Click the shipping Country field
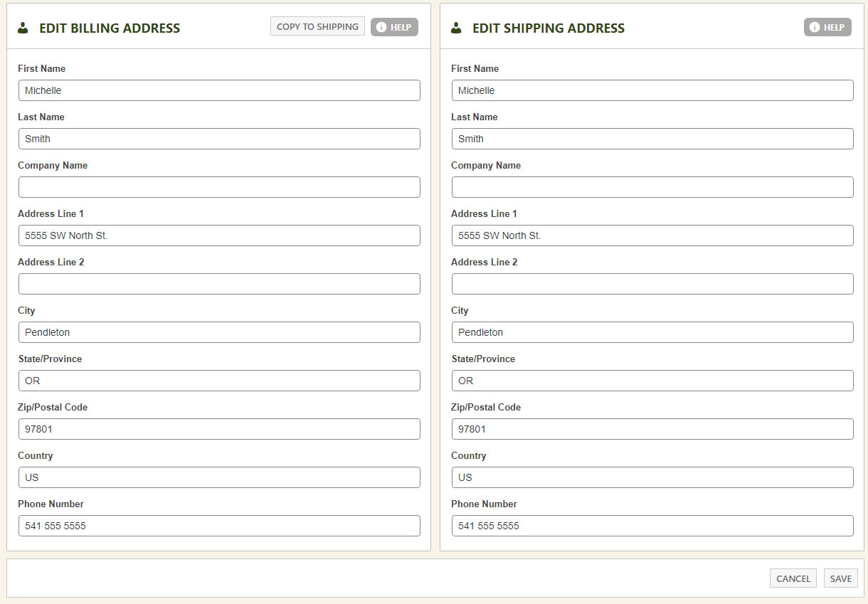This screenshot has width=868, height=604. tap(652, 477)
